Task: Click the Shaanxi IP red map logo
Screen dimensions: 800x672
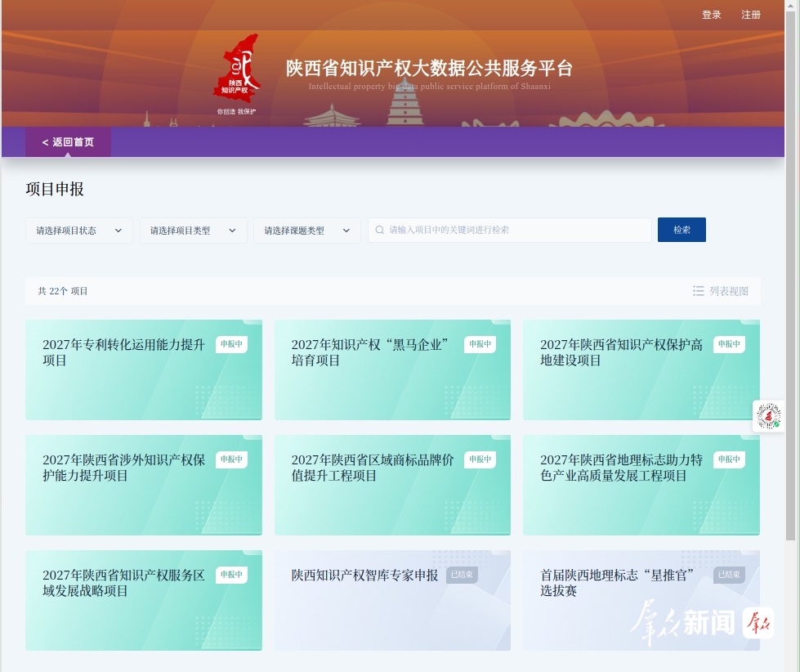Action: (x=237, y=69)
